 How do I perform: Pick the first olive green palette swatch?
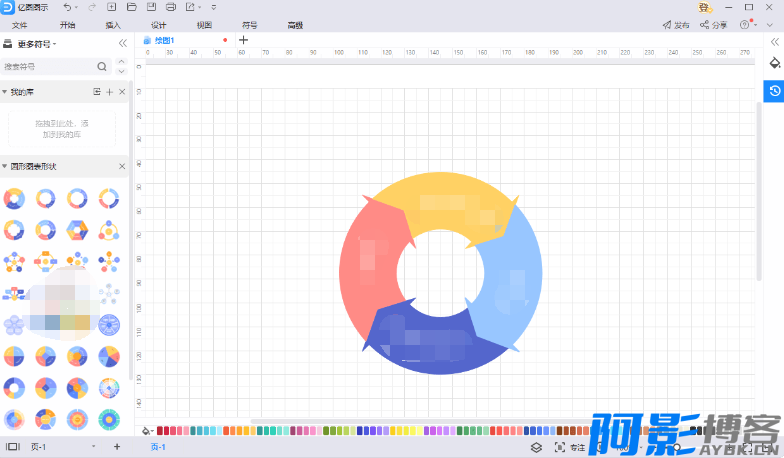(x=326, y=430)
